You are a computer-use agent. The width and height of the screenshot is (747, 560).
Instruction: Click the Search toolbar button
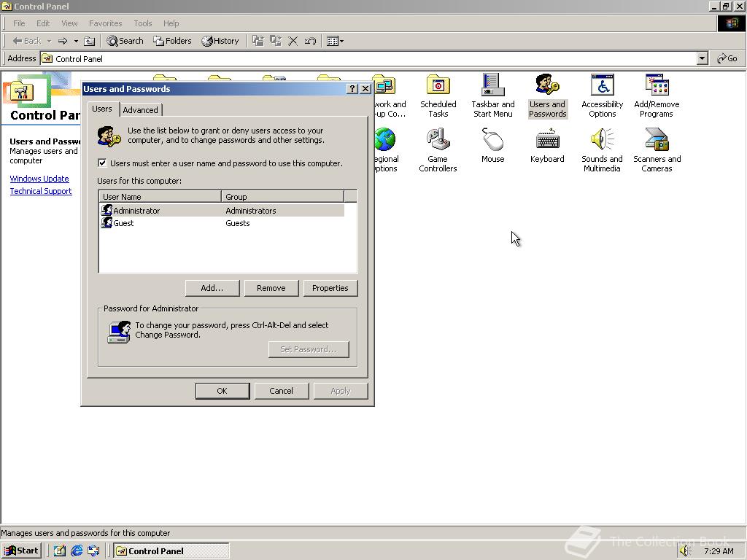point(125,41)
